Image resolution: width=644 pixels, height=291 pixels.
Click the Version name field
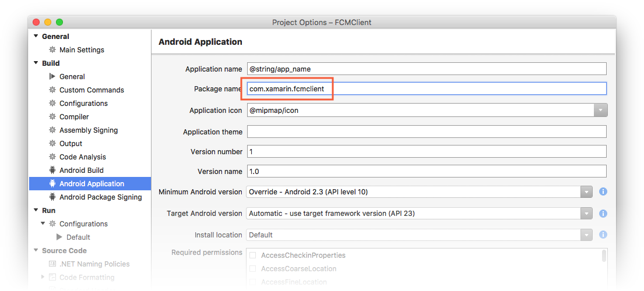click(427, 171)
